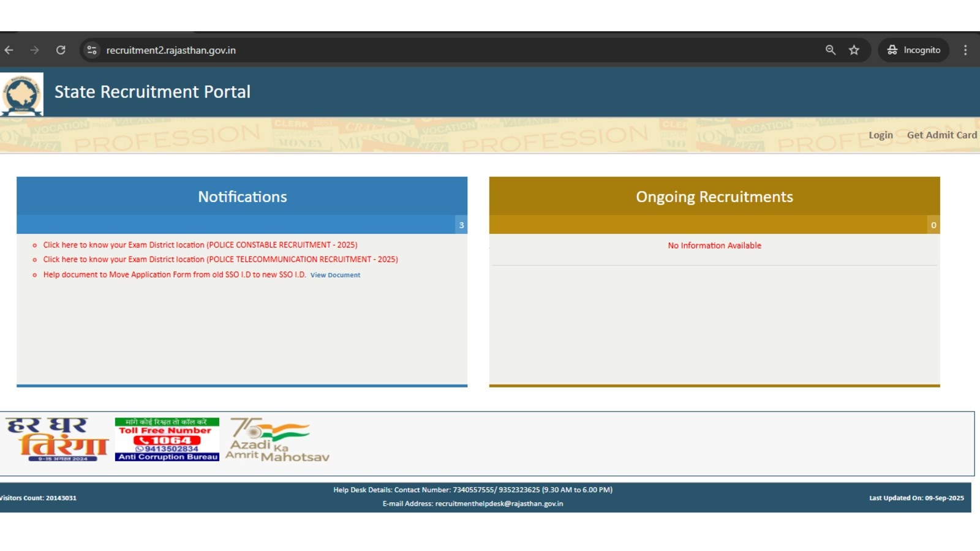980x551 pixels.
Task: Select the Notifications panel header
Action: (242, 197)
